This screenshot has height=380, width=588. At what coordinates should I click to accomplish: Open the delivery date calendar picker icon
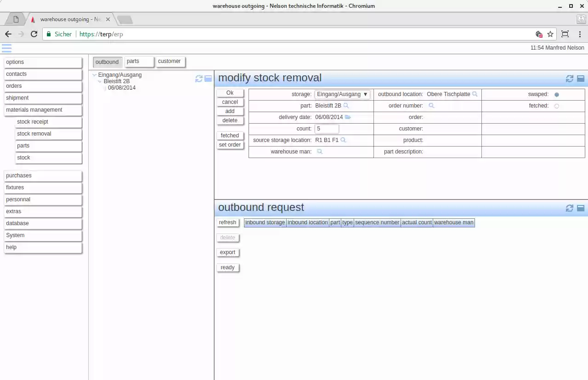[348, 117]
